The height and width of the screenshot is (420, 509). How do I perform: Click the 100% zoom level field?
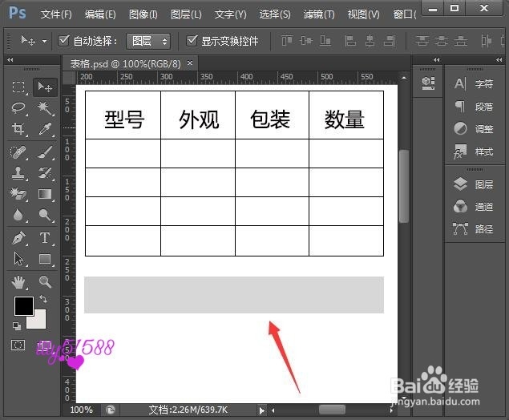click(x=82, y=410)
